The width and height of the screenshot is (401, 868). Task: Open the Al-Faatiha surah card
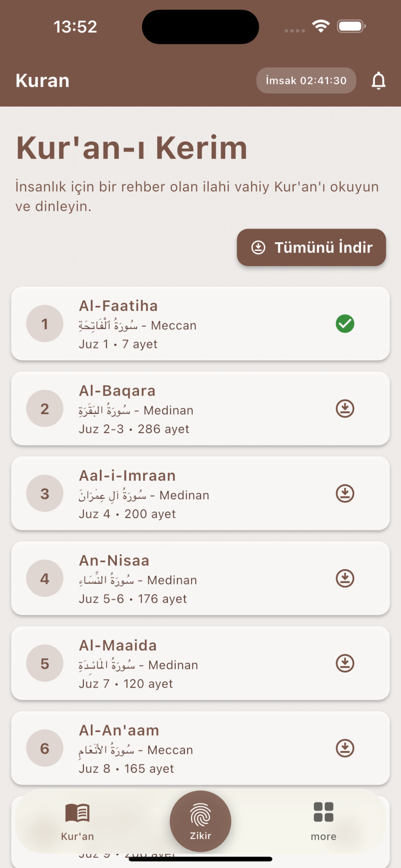200,324
